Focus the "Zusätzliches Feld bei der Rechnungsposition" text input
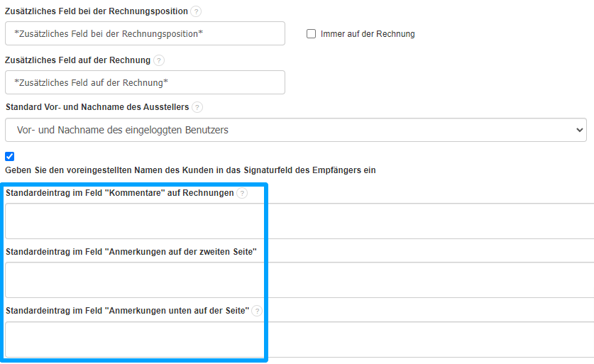The height and width of the screenshot is (364, 594). [145, 33]
